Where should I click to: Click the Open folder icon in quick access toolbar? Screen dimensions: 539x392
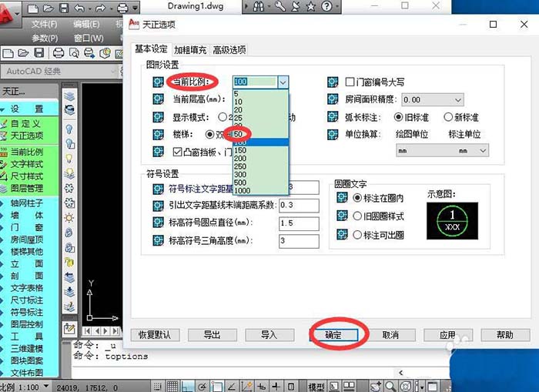(x=49, y=8)
